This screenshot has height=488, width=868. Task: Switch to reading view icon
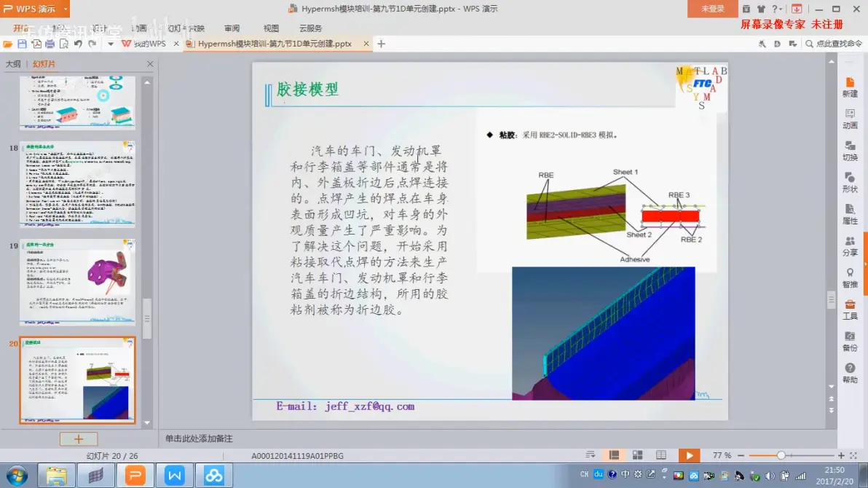(661, 455)
